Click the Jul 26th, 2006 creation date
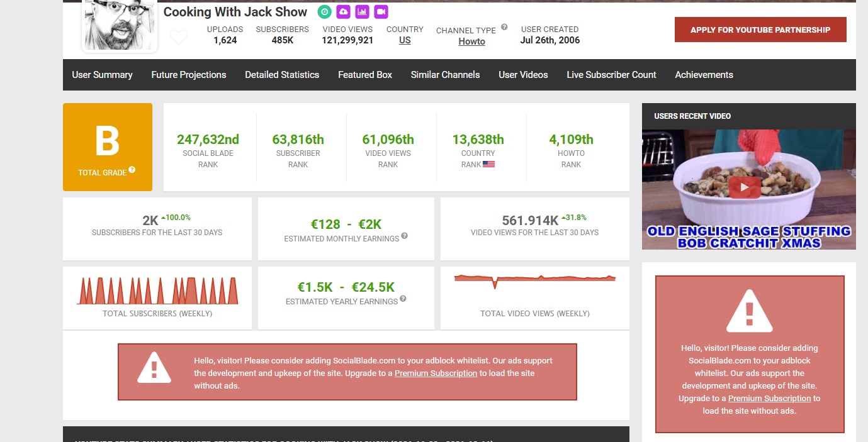Image resolution: width=868 pixels, height=442 pixels. 550,40
